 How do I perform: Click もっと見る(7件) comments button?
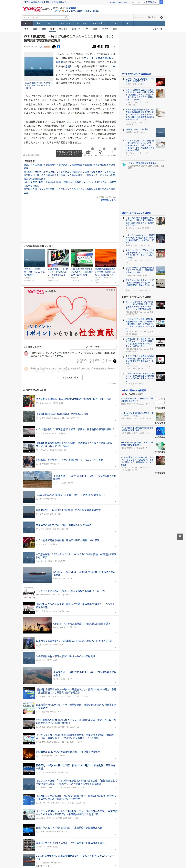coord(70,377)
